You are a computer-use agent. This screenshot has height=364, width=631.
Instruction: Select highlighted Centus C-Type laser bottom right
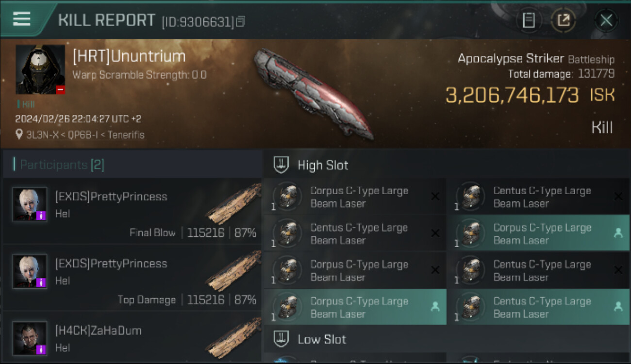pyautogui.click(x=537, y=307)
